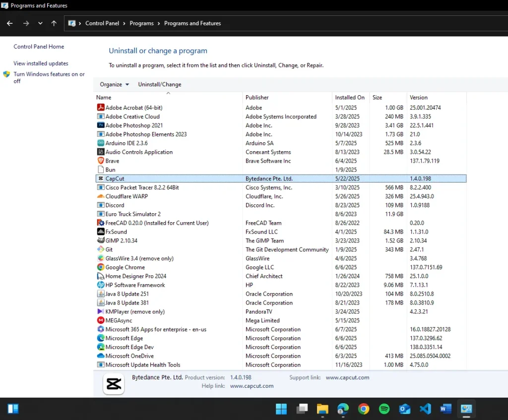The width and height of the screenshot is (508, 420).
Task: Sort by the Version column header
Action: pos(437,98)
